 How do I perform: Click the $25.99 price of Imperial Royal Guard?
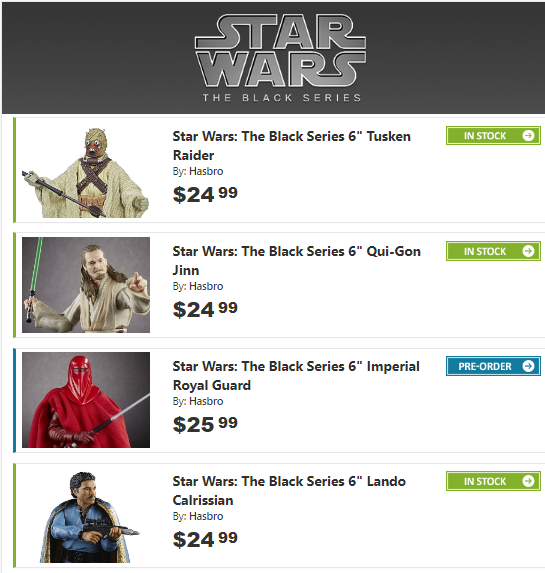pyautogui.click(x=205, y=424)
